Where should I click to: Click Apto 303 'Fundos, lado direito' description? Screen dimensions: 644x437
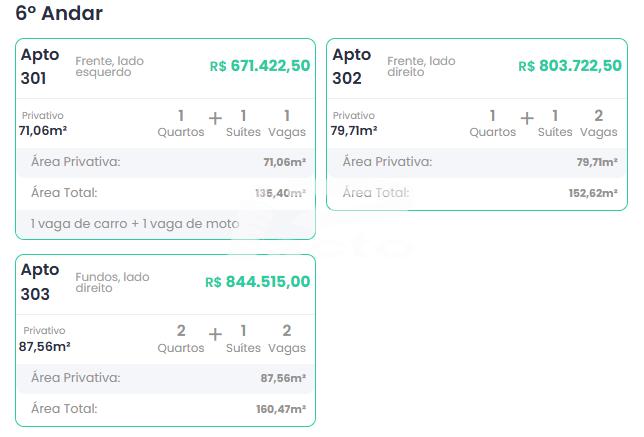[112, 283]
